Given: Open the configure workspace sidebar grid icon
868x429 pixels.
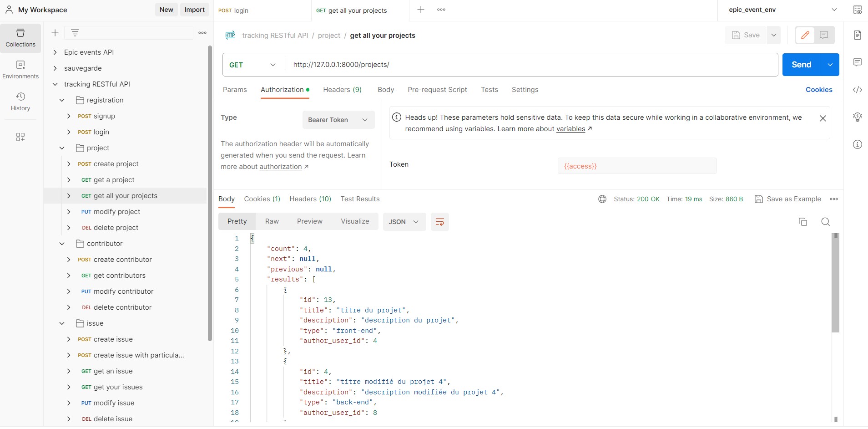Looking at the screenshot, I should 20,137.
